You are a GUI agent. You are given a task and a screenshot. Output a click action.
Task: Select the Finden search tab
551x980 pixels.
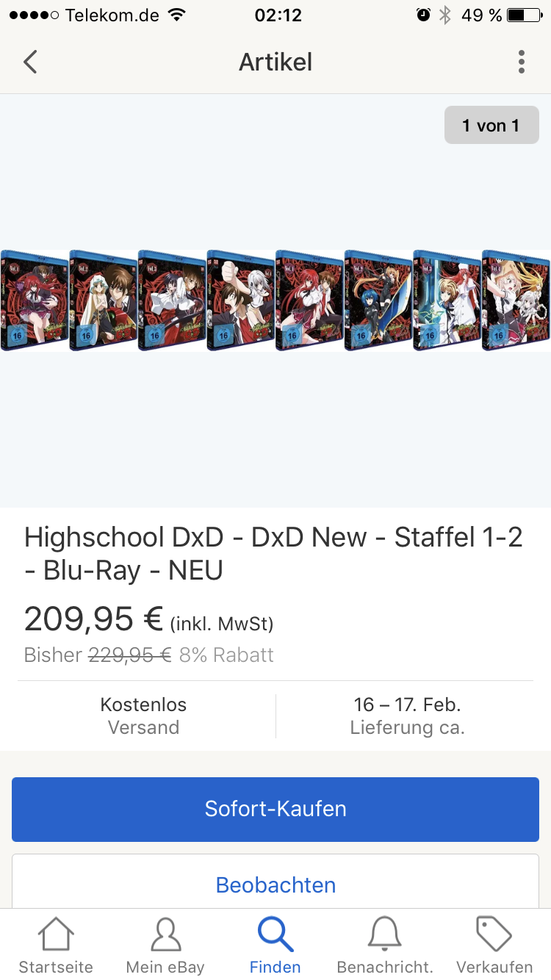275,945
